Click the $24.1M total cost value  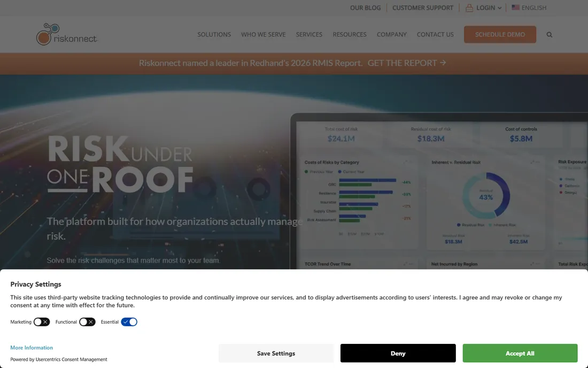point(341,139)
